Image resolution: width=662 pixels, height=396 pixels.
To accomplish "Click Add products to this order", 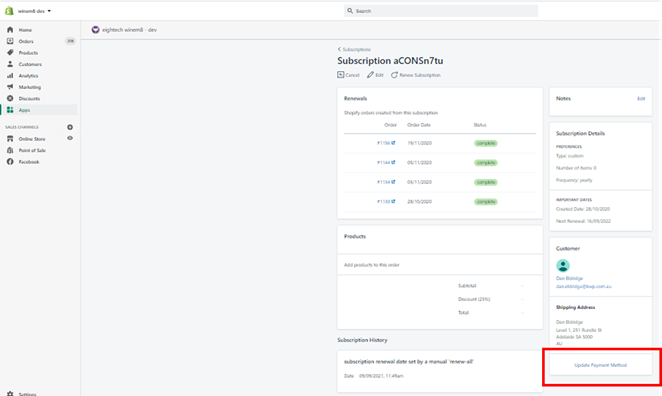I will coord(372,265).
